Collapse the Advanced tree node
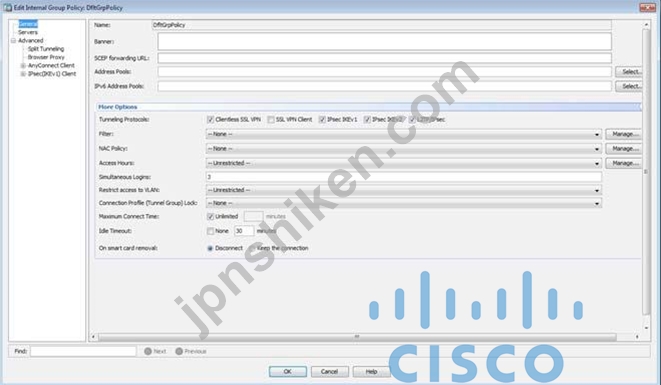 tap(13, 40)
